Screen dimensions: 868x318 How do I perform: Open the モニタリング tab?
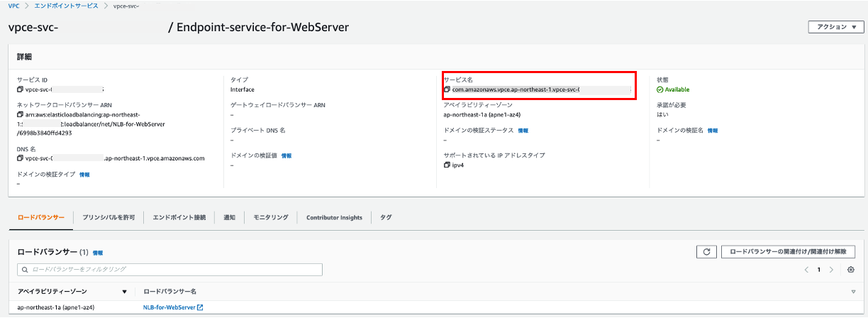click(x=271, y=217)
